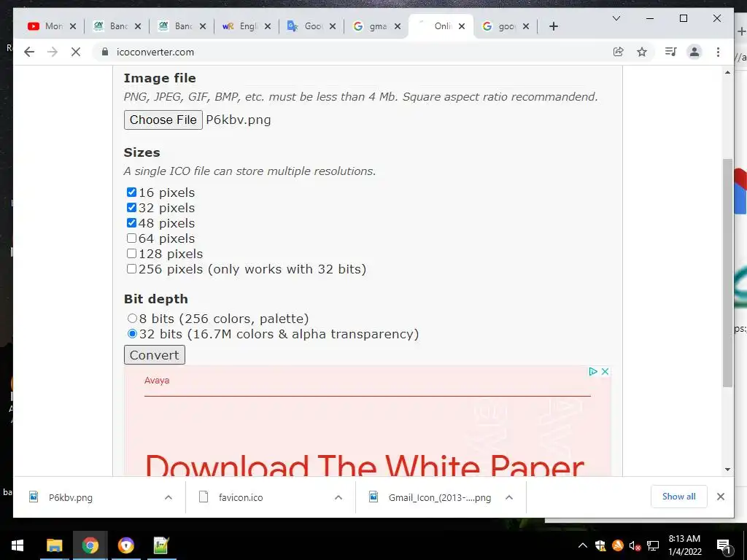Close the YouTube 'Mon' tab
This screenshot has height=560, width=747.
73,26
